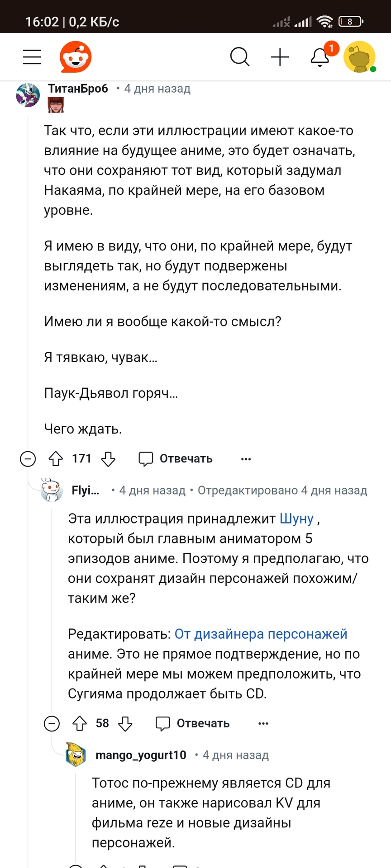Open the hamburger navigation menu
The width and height of the screenshot is (391, 868).
pos(32,57)
